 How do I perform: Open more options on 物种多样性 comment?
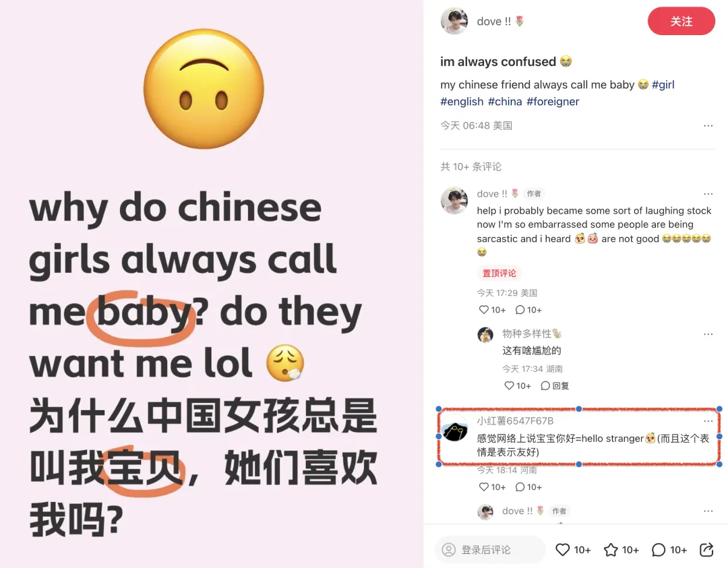tap(708, 334)
